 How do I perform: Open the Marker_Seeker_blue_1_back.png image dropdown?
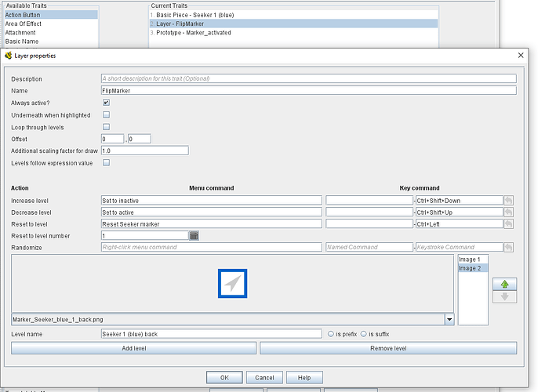coord(449,320)
